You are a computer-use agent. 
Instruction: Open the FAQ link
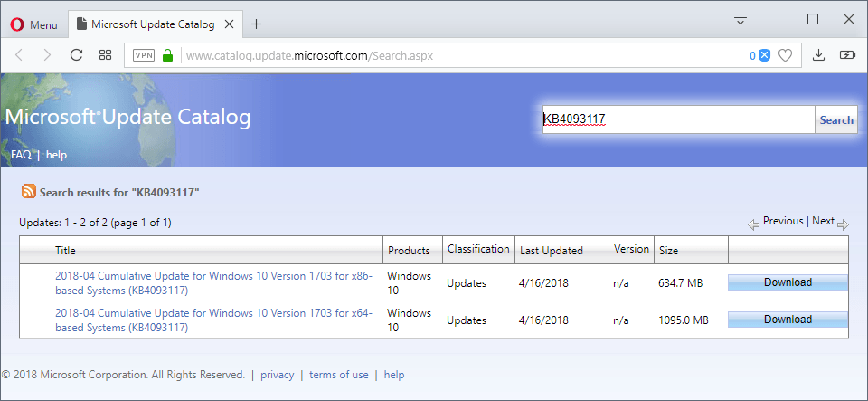21,155
